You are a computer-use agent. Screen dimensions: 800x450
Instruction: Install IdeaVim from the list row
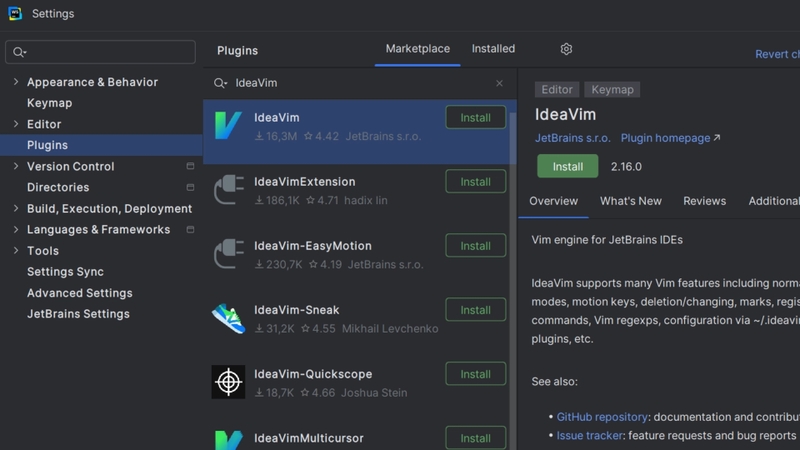click(x=476, y=117)
